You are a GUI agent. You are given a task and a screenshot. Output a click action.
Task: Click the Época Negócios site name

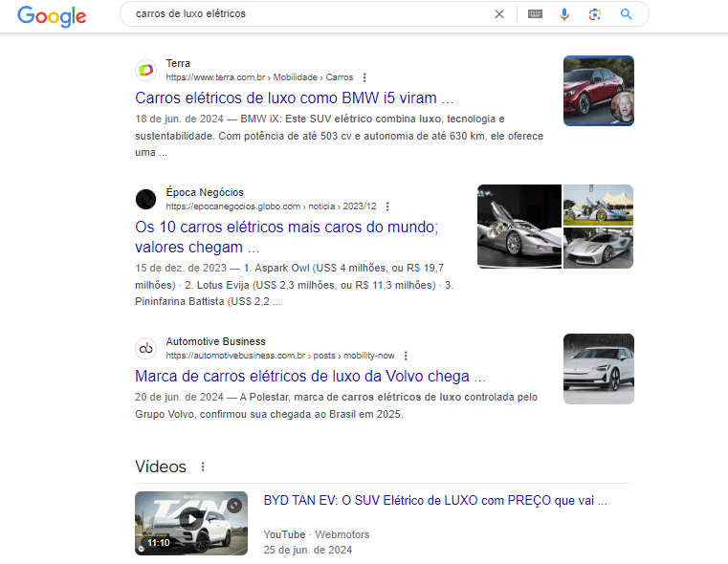(205, 192)
